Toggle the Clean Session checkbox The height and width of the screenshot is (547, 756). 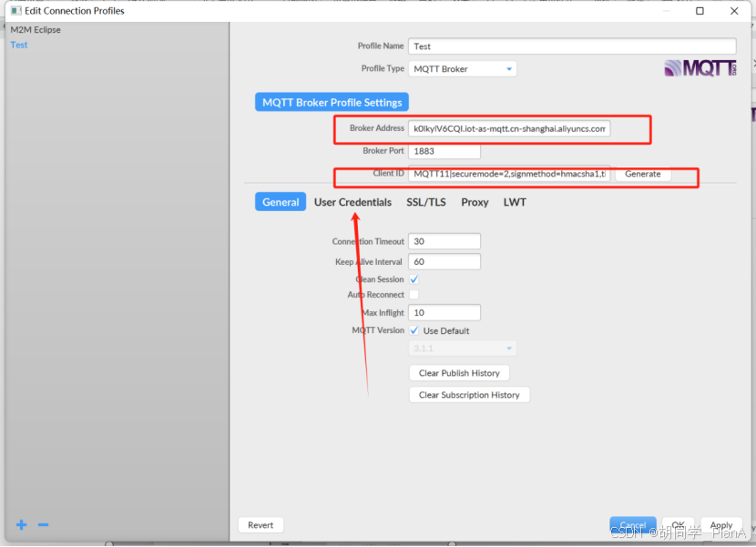[414, 279]
